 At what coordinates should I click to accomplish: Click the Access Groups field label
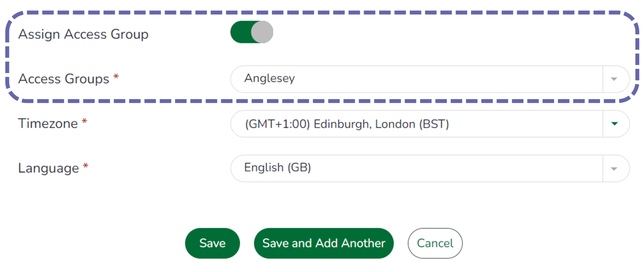pyautogui.click(x=64, y=79)
